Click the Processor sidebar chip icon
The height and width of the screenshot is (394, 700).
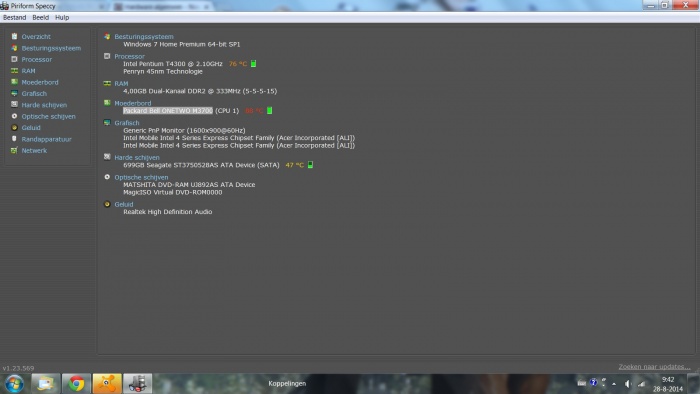click(14, 59)
